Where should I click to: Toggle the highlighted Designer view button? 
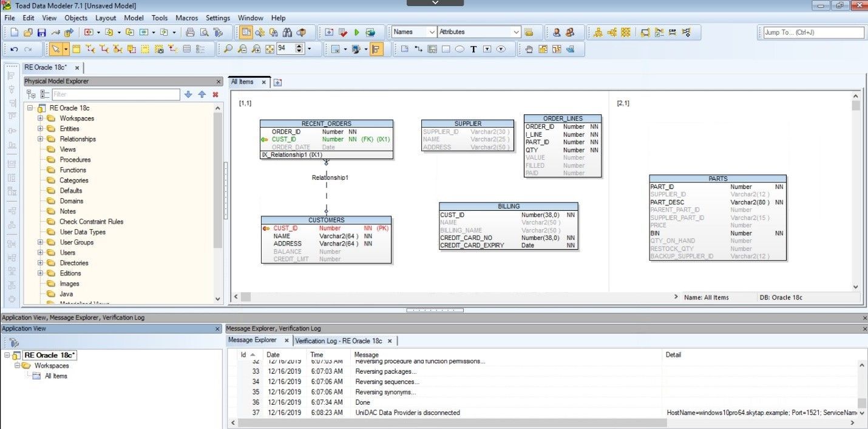tap(246, 32)
